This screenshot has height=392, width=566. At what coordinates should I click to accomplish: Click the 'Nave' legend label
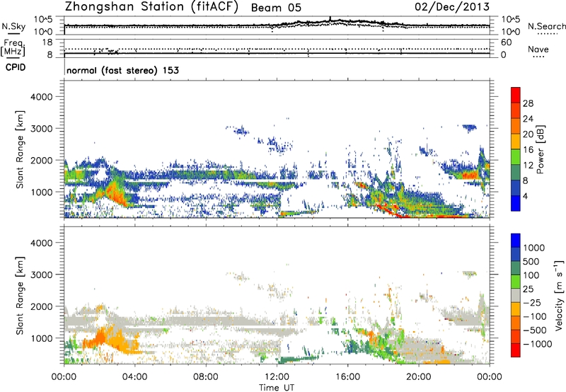pos(538,50)
